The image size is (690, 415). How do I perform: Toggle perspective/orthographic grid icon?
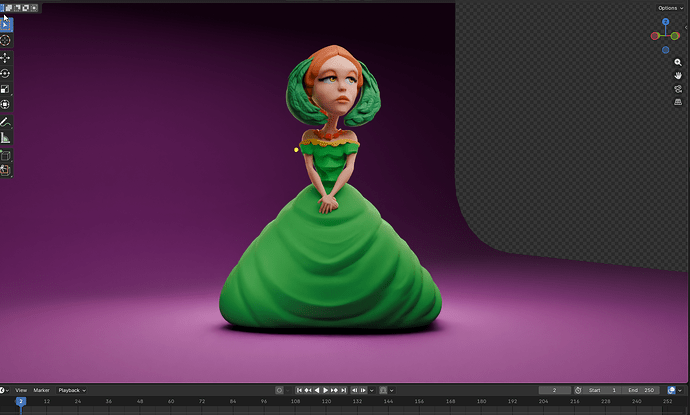point(678,102)
